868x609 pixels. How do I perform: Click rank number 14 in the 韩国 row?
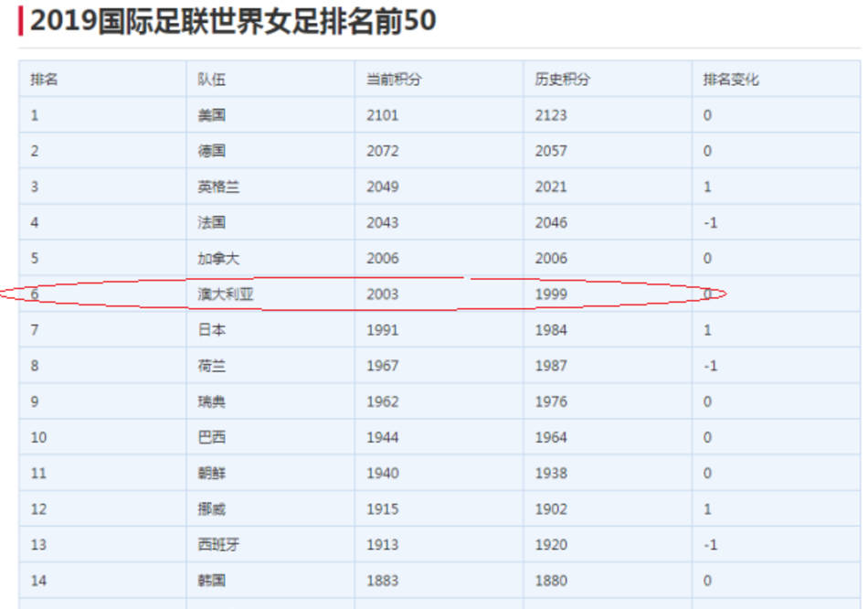coord(38,581)
